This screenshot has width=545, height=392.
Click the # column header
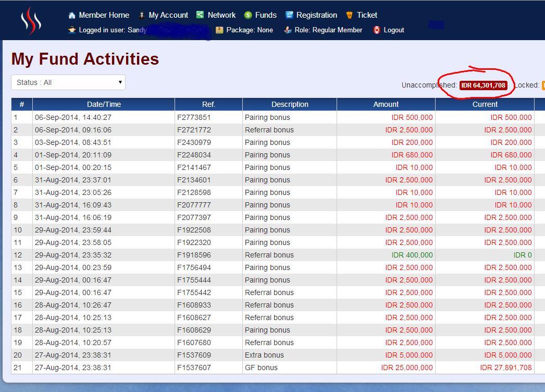click(22, 104)
